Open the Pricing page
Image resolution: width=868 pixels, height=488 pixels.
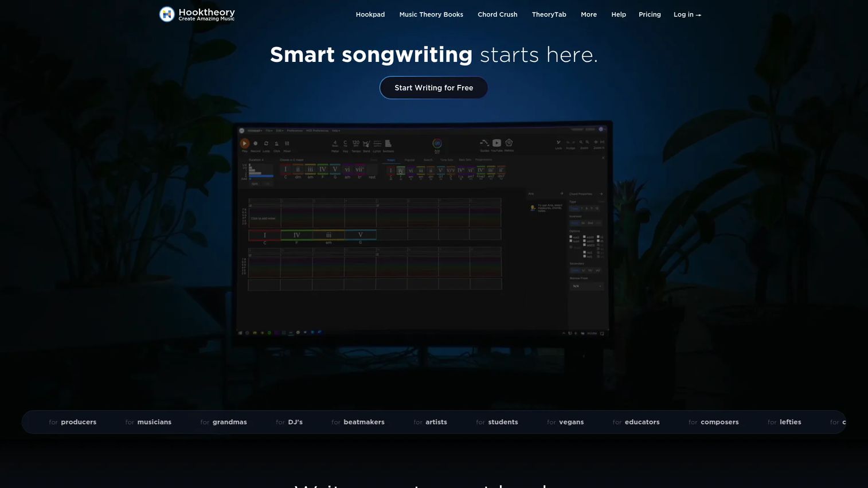pyautogui.click(x=650, y=14)
